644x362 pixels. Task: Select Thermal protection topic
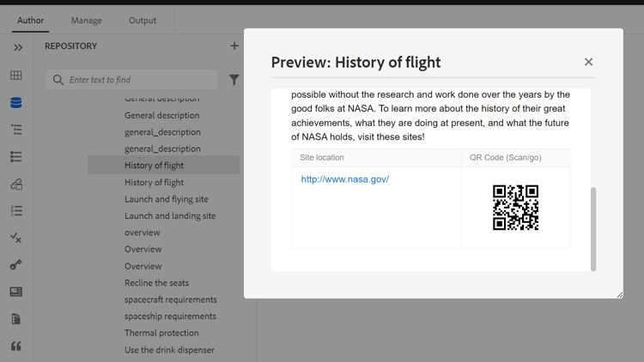point(161,333)
